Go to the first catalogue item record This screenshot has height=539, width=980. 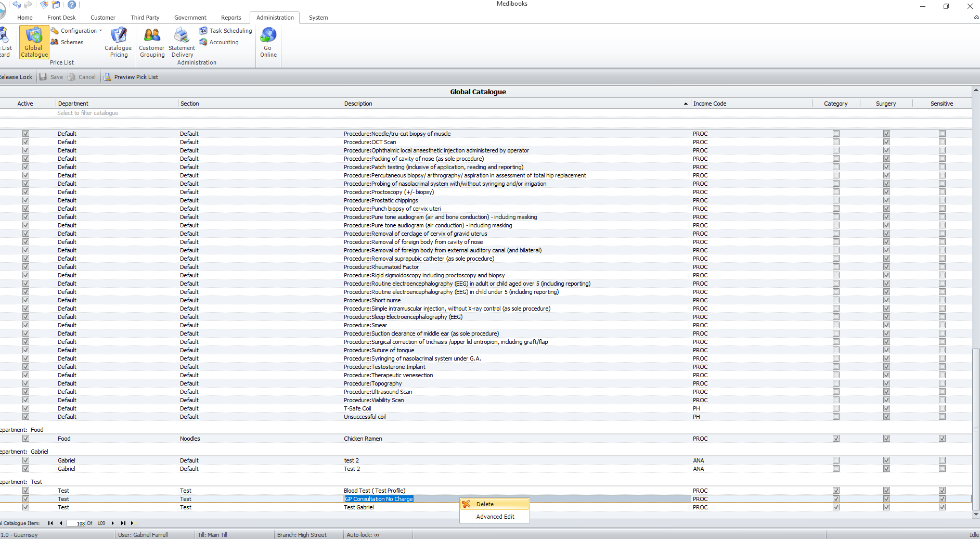pyautogui.click(x=50, y=523)
